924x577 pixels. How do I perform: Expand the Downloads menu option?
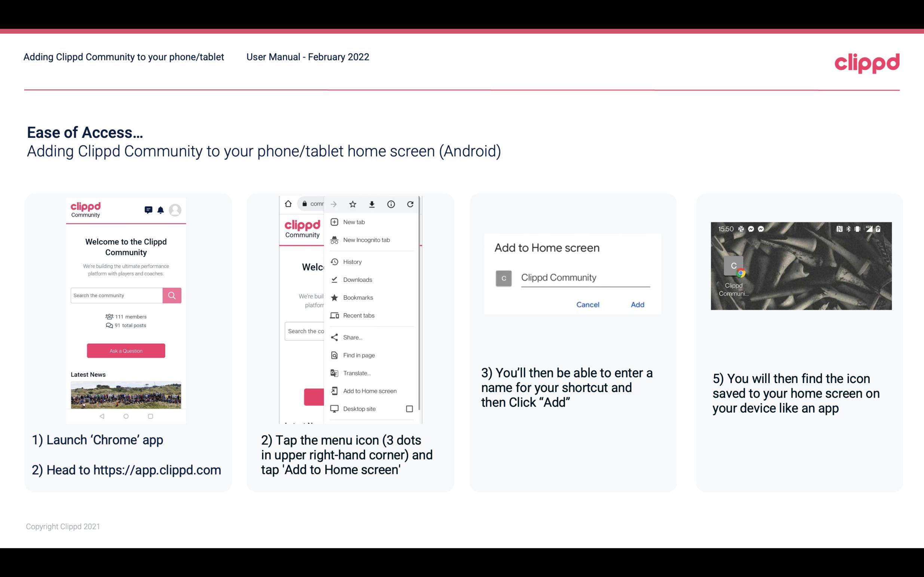(x=357, y=279)
